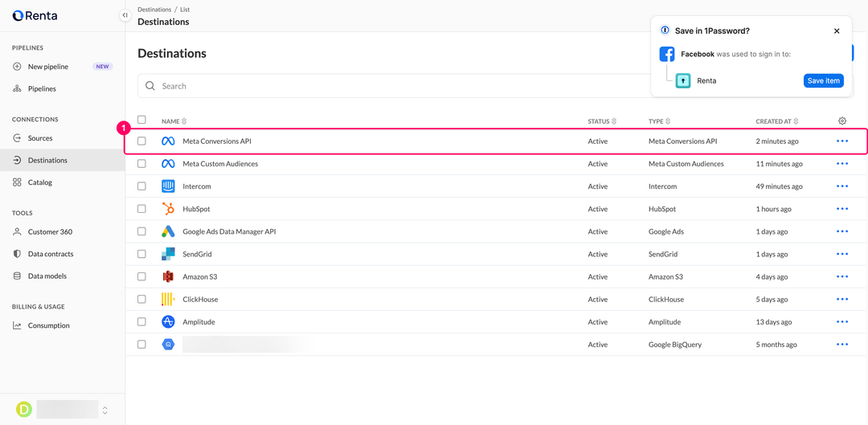Click the Amplitude logo icon
The width and height of the screenshot is (868, 425).
point(168,321)
